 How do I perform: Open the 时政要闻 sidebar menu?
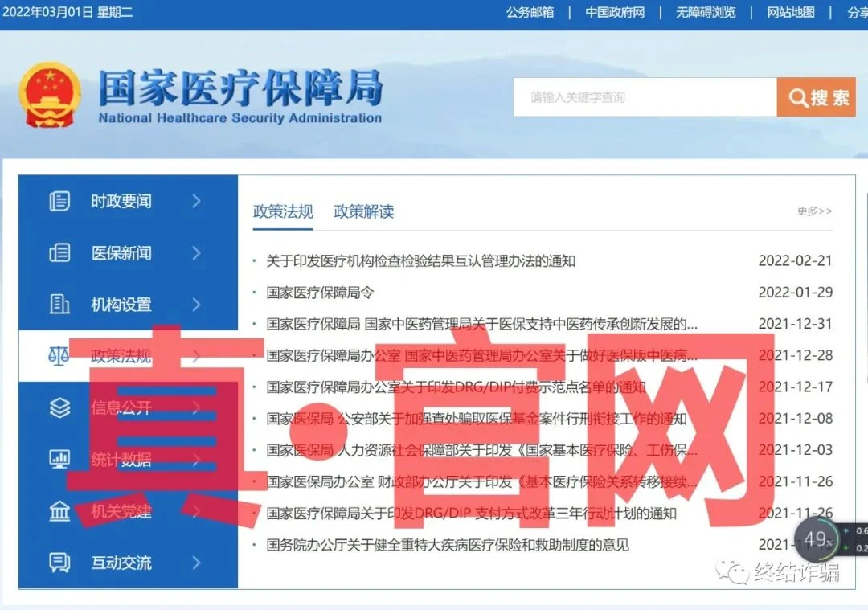128,201
